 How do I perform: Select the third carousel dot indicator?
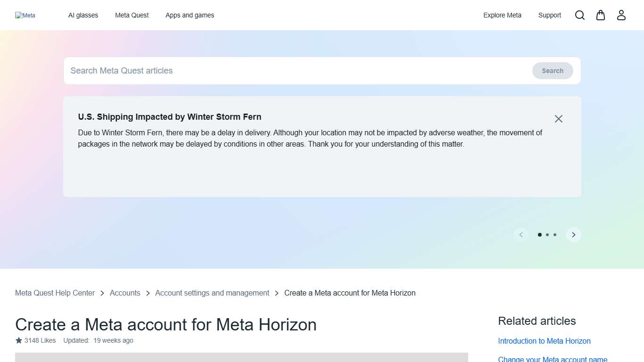pos(555,234)
